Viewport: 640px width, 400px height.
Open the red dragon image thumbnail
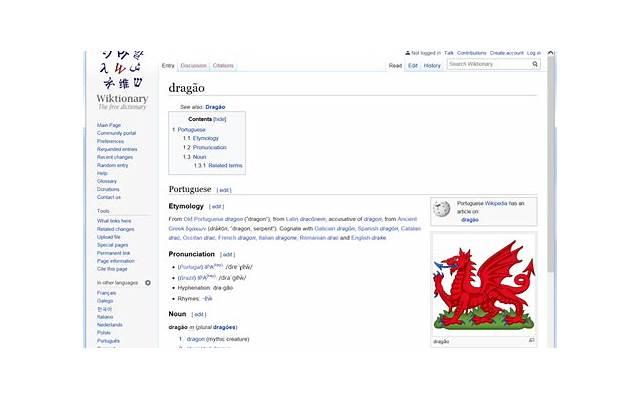point(483,284)
